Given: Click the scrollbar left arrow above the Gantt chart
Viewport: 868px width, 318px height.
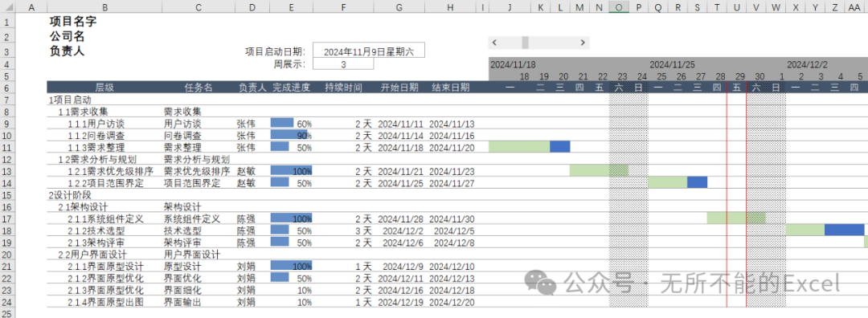Looking at the screenshot, I should 494,43.
